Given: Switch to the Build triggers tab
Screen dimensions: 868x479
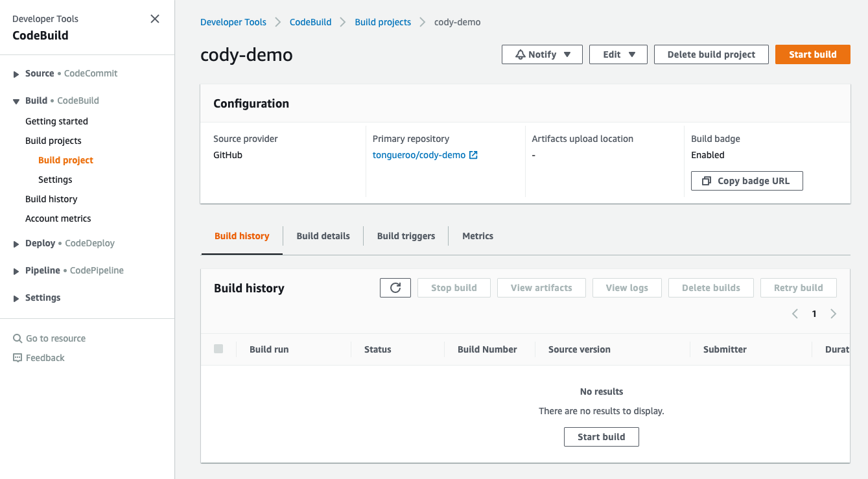Looking at the screenshot, I should pyautogui.click(x=406, y=236).
